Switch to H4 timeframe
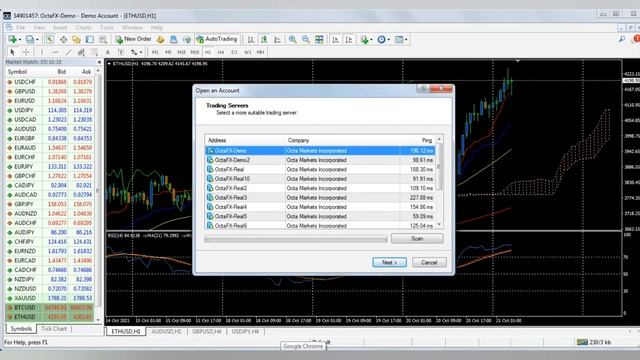The image size is (640, 360). point(221,52)
